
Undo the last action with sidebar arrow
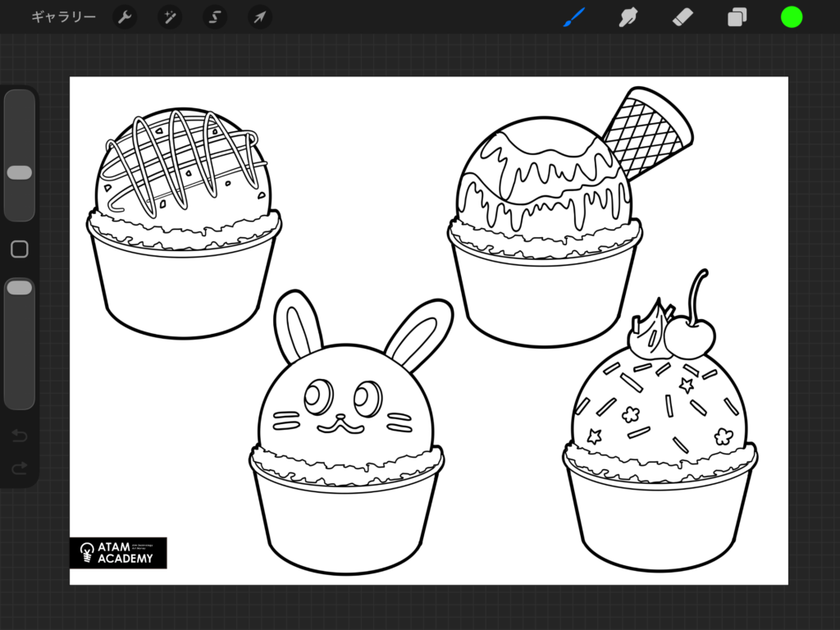coord(20,436)
